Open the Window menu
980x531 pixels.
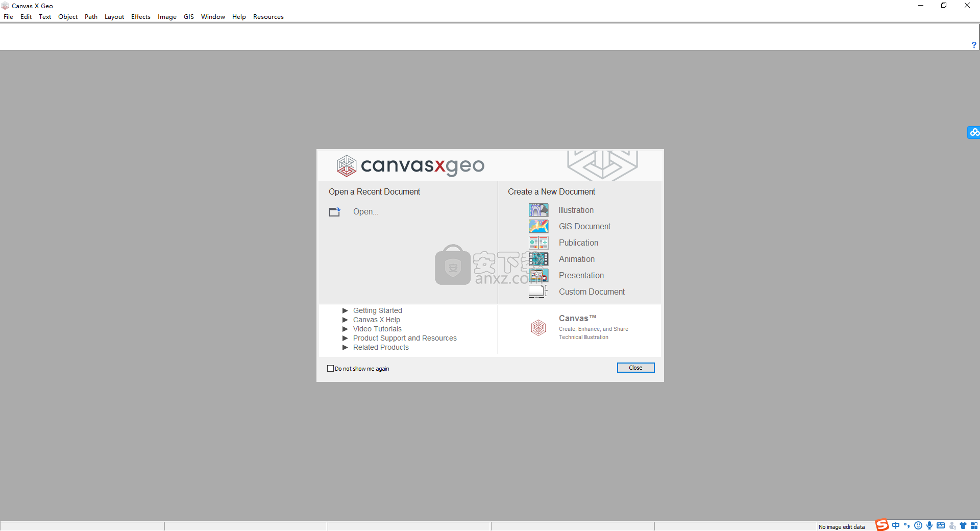click(x=213, y=16)
